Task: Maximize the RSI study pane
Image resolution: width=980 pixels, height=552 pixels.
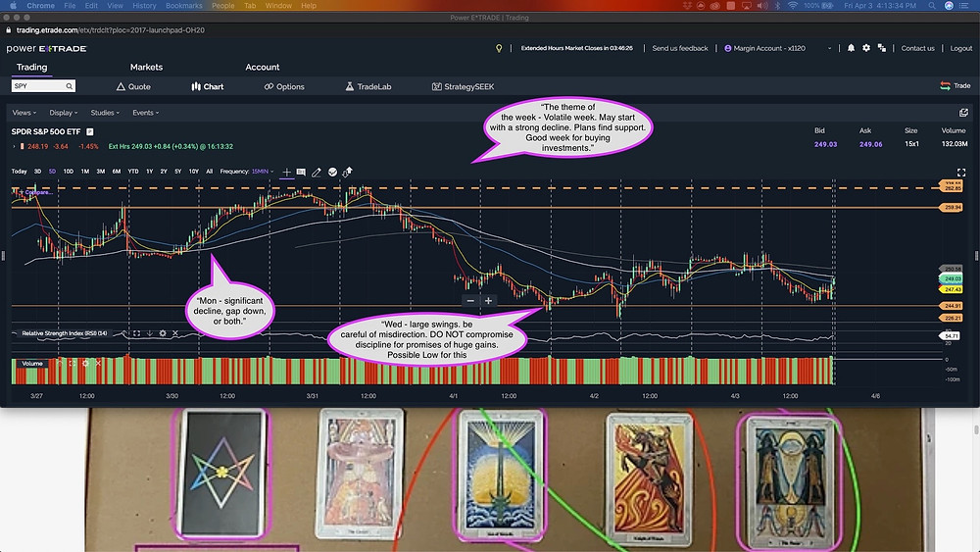Action: click(136, 333)
